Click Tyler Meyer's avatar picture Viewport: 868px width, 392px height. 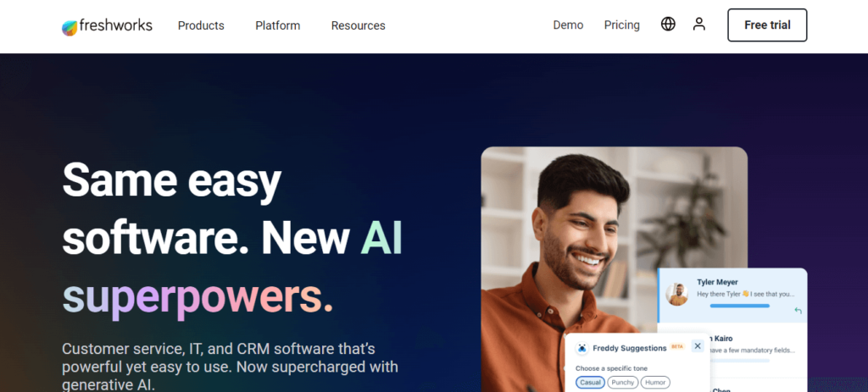(677, 294)
